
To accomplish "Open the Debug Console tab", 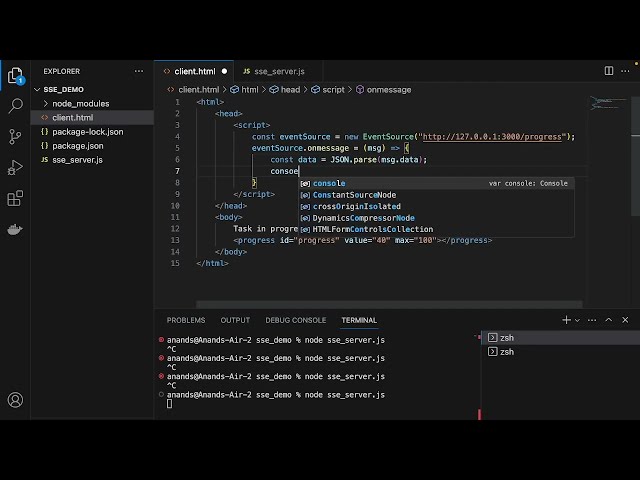I will click(x=296, y=320).
